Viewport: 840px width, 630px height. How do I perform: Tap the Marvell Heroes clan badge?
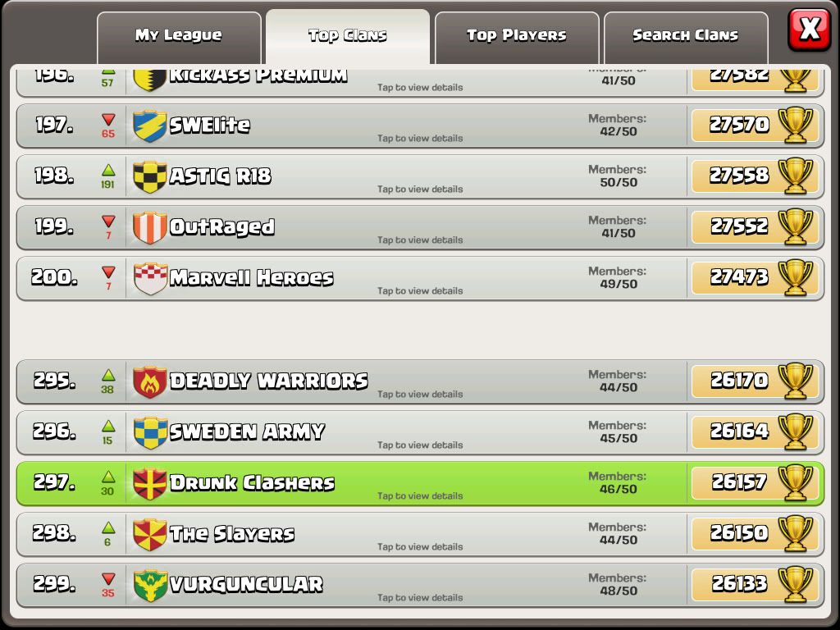click(150, 278)
